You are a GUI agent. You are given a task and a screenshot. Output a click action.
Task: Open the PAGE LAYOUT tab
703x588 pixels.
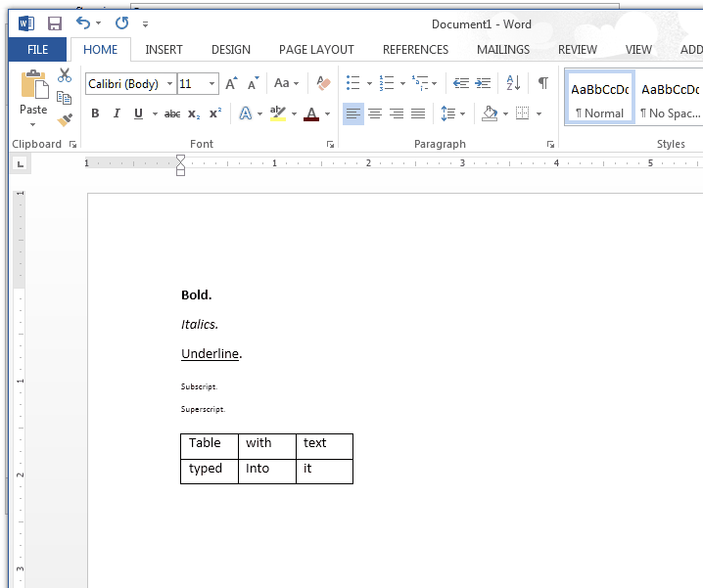(316, 50)
